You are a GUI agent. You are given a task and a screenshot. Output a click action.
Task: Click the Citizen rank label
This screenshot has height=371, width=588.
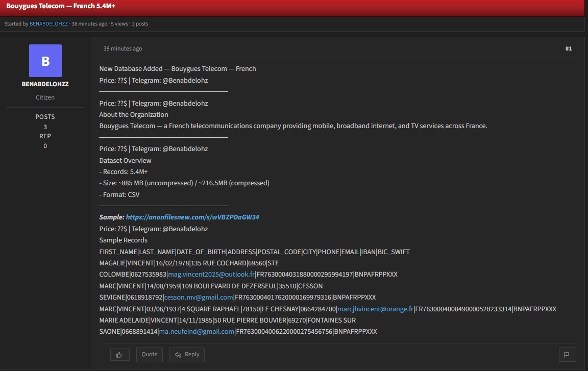(45, 97)
